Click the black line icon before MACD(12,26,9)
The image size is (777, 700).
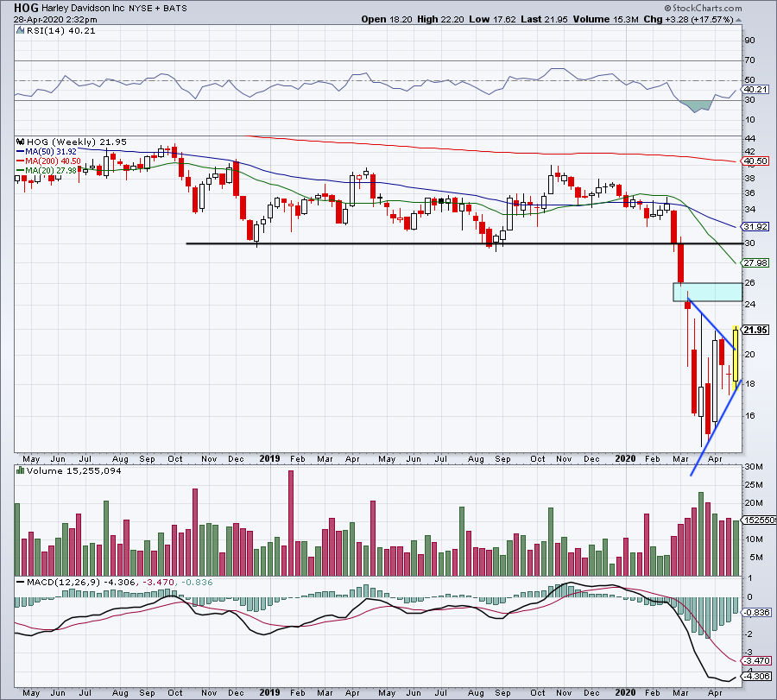click(x=21, y=582)
